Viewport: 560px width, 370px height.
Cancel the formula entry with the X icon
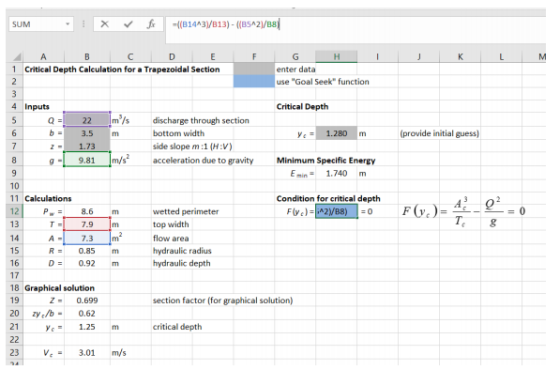[105, 24]
